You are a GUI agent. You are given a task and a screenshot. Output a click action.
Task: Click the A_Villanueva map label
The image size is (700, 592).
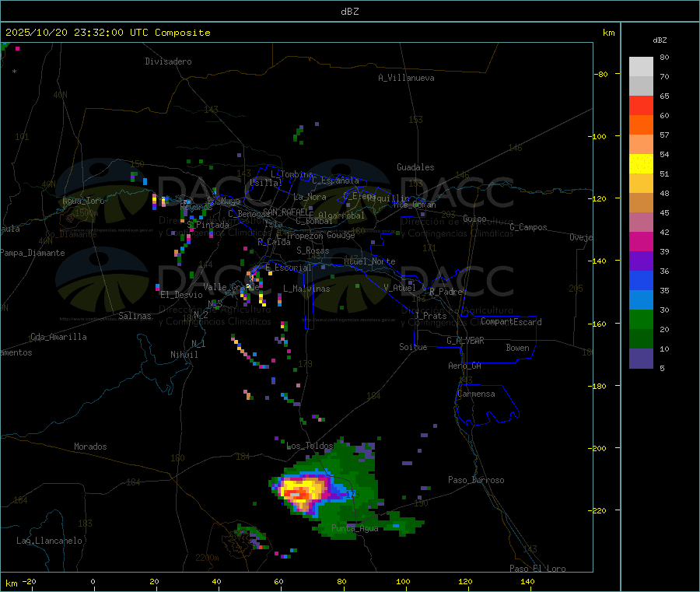click(x=406, y=78)
